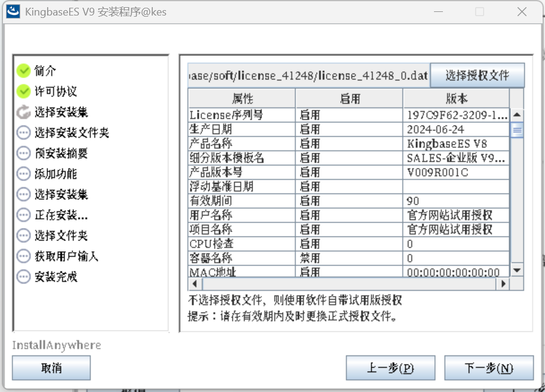
Task: Select the MAC地址 cell
Action: (242, 271)
